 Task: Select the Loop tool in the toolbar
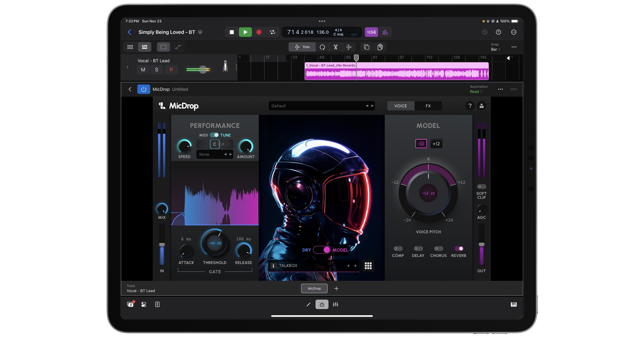click(322, 47)
